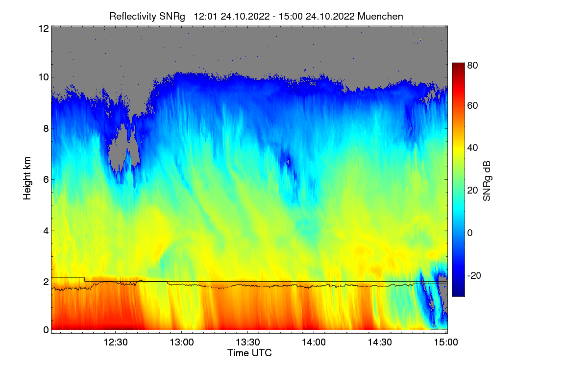Click the 'Height km' y-axis label
The height and width of the screenshot is (392, 588).
pos(27,178)
